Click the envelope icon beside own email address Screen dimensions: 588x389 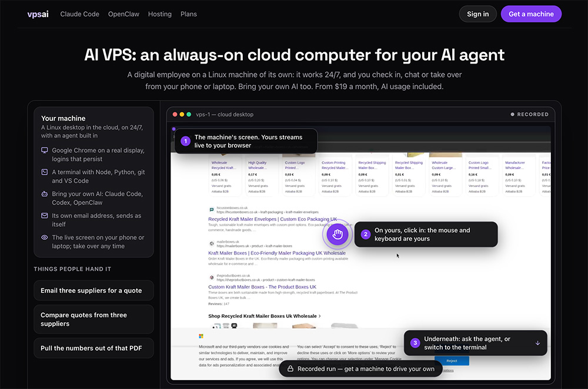pos(44,216)
